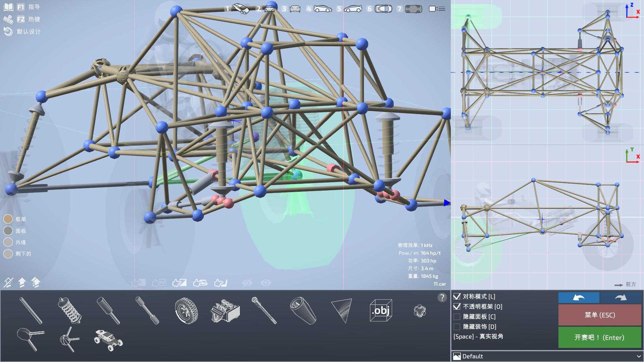Open the Default environment dropdown
This screenshot has width=644, height=362.
click(x=547, y=356)
